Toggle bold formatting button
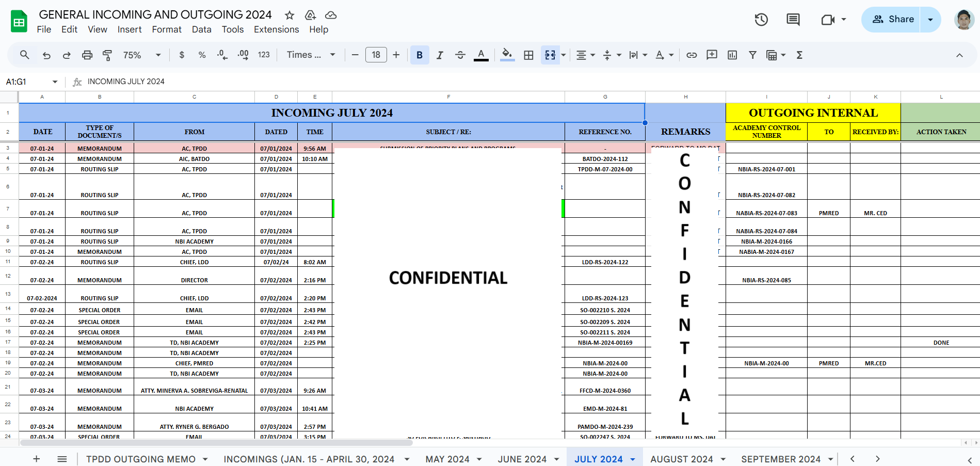The height and width of the screenshot is (466, 980). pos(420,55)
